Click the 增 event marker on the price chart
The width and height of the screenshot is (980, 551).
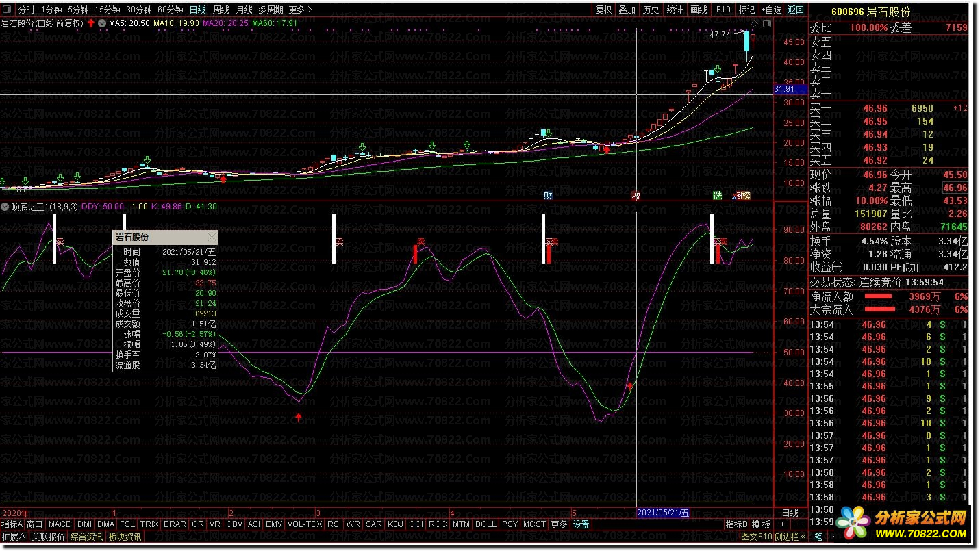(x=636, y=195)
